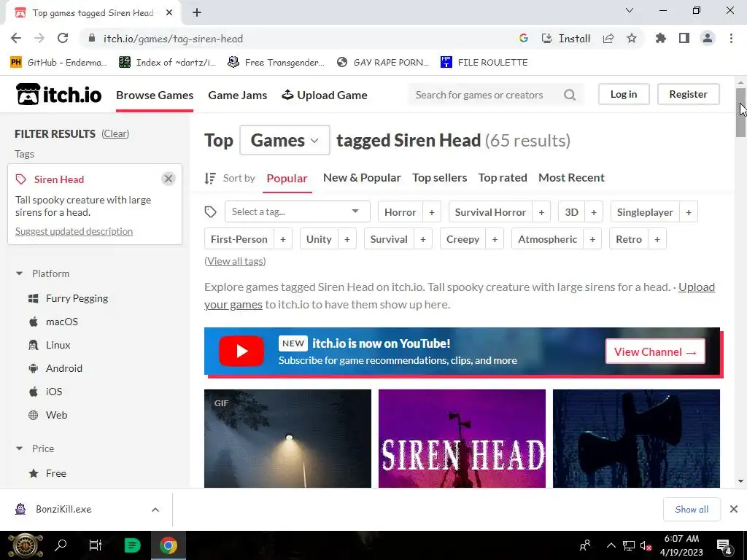747x560 pixels.
Task: Click the YouTube play logo in banner
Action: pyautogui.click(x=241, y=351)
